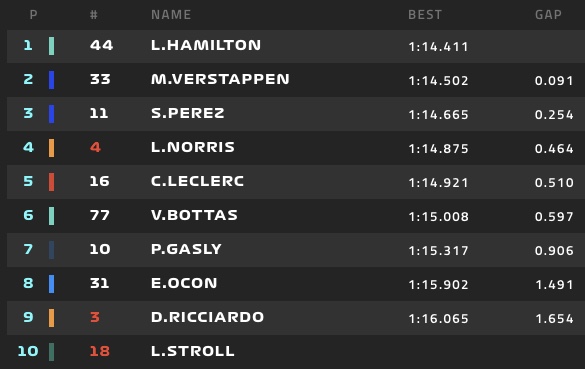Click the light blue team bar beside E.OCON
585x369 pixels.
(x=51, y=284)
